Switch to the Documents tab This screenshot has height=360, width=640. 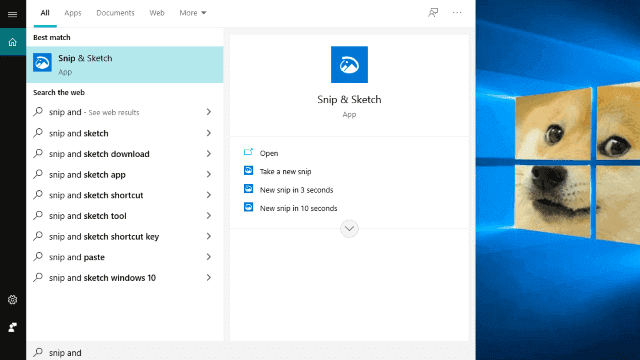pos(116,13)
